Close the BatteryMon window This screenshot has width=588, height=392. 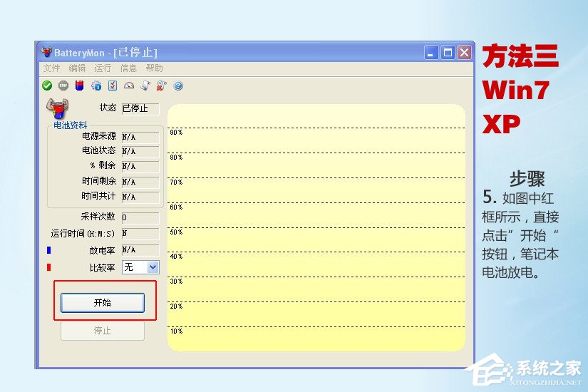coord(464,53)
